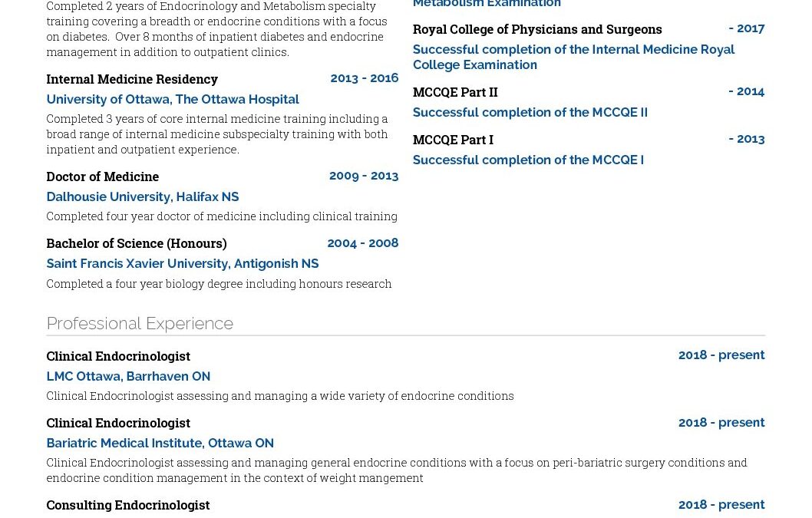Click the 2009 - 2013 date range
This screenshot has width=812, height=518.
(x=364, y=177)
